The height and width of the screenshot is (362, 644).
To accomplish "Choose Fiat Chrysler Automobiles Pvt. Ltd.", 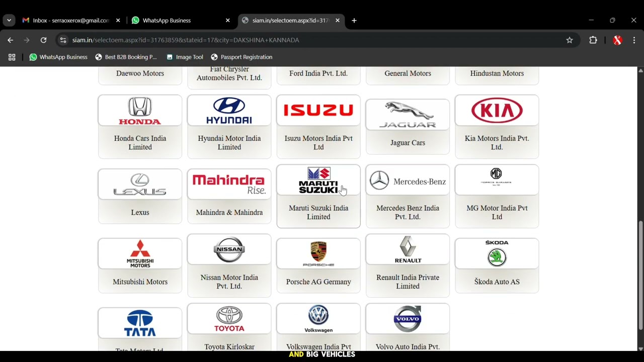I will pyautogui.click(x=229, y=73).
